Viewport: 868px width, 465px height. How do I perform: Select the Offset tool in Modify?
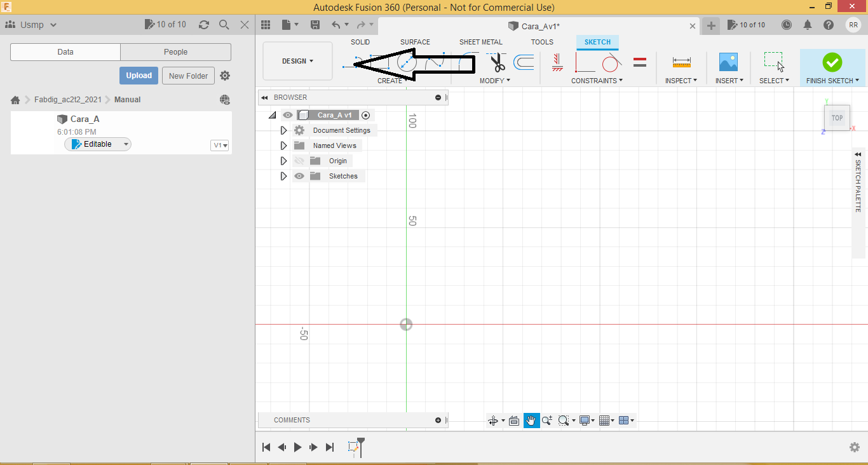(x=524, y=62)
